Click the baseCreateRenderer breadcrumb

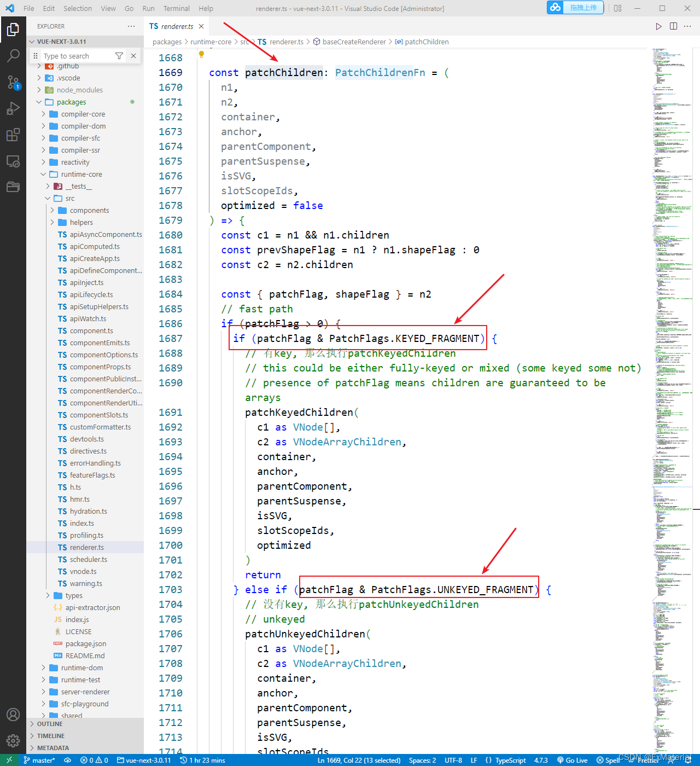click(349, 42)
